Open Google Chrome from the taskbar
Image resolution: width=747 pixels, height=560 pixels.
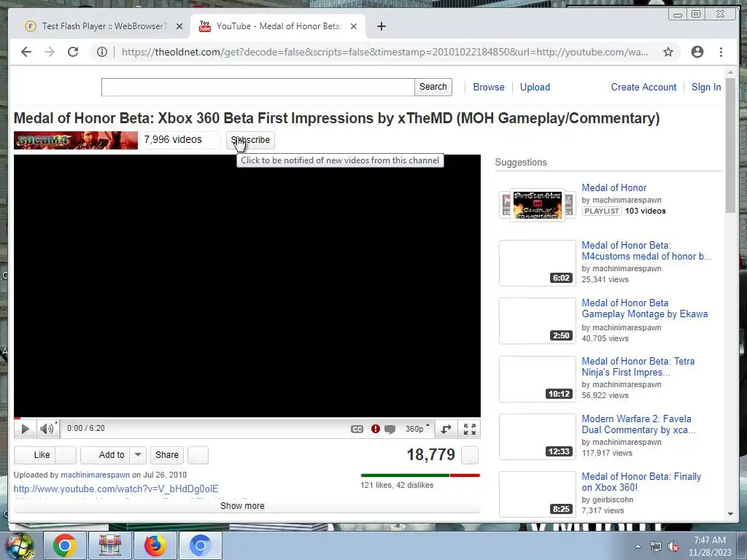click(x=64, y=545)
